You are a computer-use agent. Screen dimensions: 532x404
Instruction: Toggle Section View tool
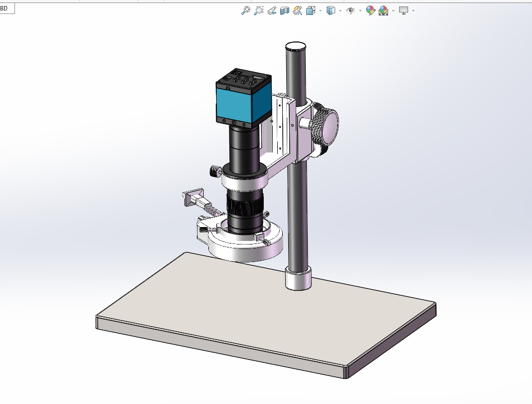[285, 10]
